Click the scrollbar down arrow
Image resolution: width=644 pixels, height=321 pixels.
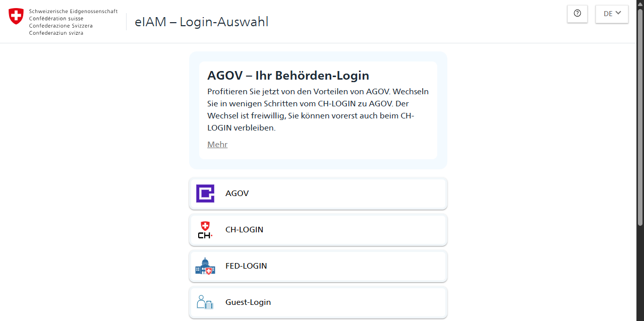[640, 317]
